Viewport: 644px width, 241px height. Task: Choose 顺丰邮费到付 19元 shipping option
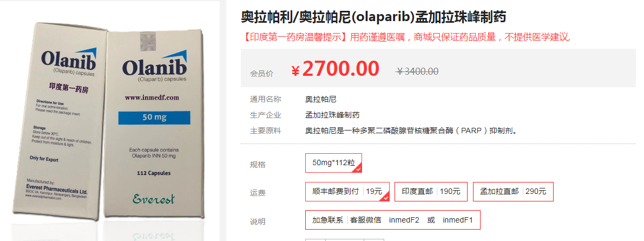[347, 191]
